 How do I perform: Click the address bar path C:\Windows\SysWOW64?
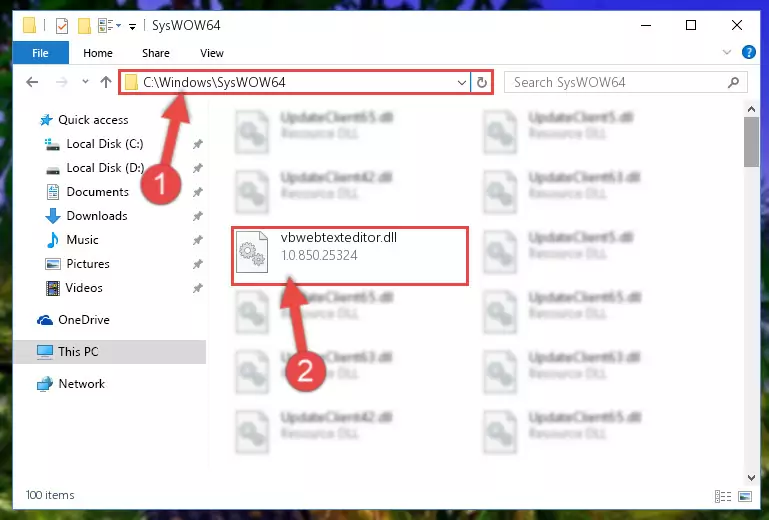click(x=214, y=82)
